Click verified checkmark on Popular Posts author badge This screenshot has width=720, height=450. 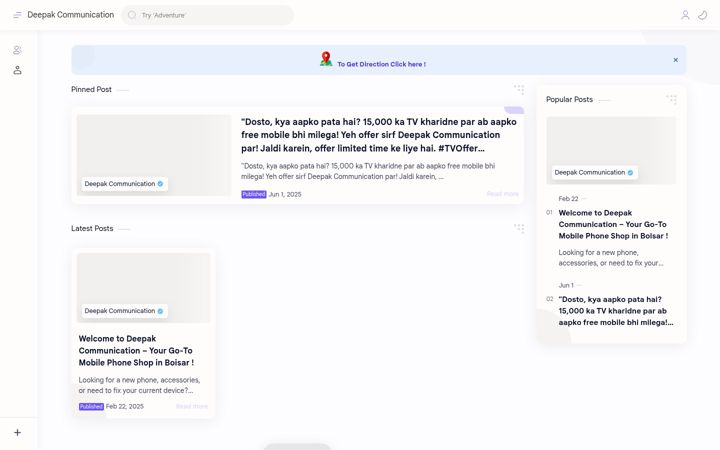(630, 173)
